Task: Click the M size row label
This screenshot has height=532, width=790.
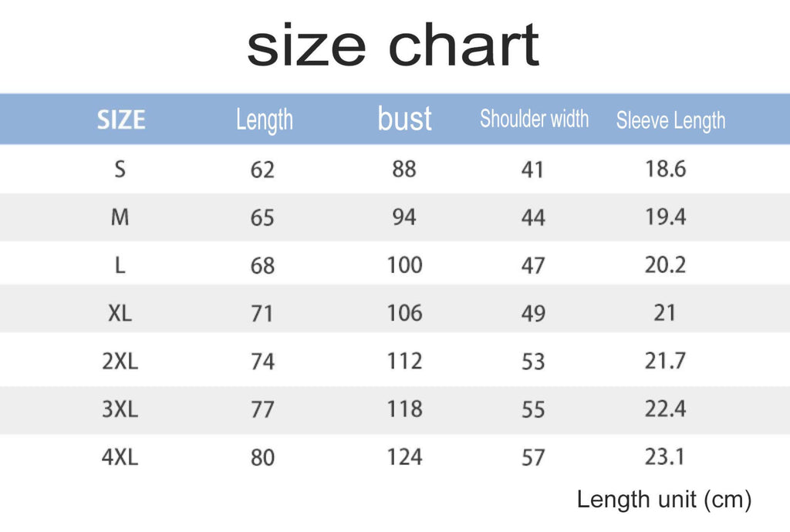Action: [120, 217]
